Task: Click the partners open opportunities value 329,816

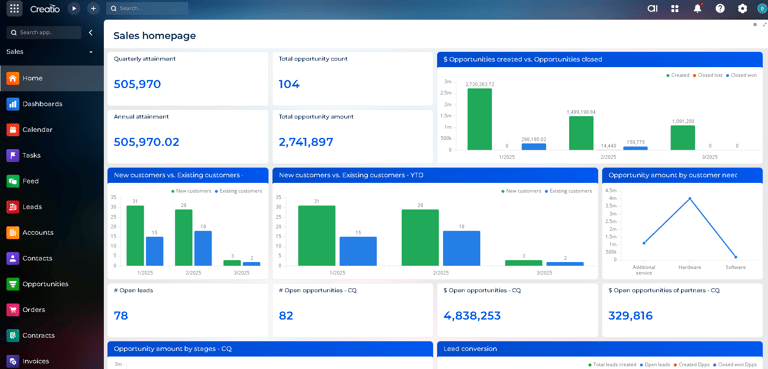Action: (x=630, y=316)
